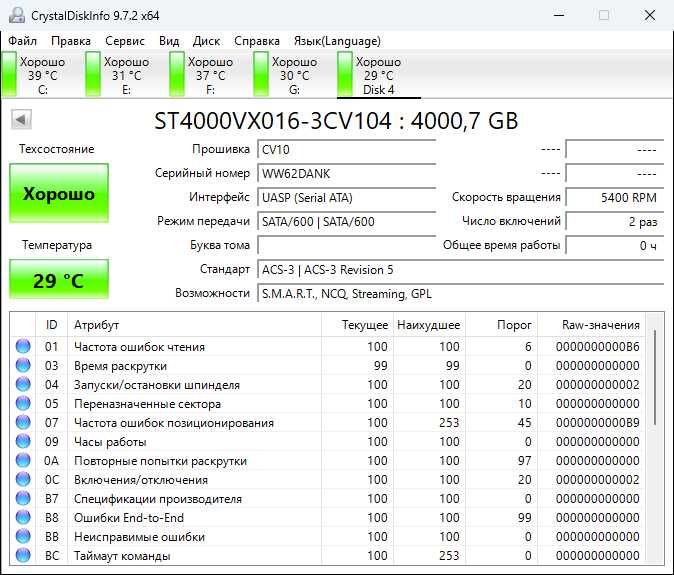
Task: Click the blue status orb for attribute 0A
Action: click(x=23, y=460)
